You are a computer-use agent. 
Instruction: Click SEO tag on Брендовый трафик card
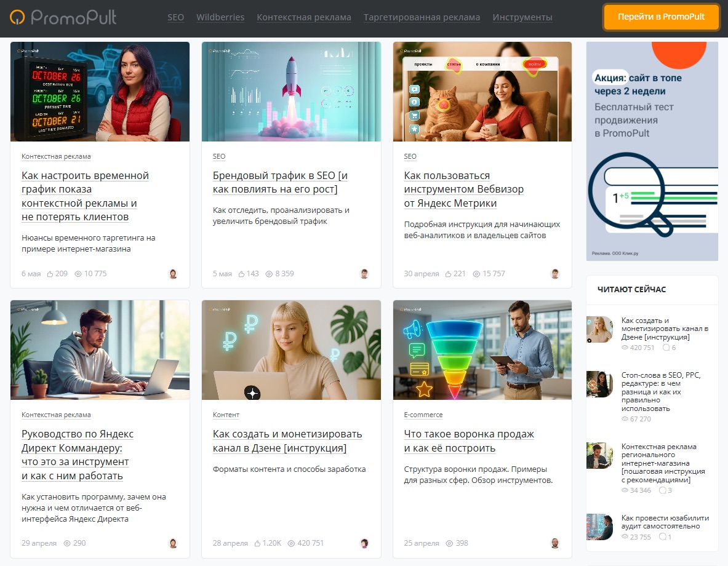coord(218,156)
